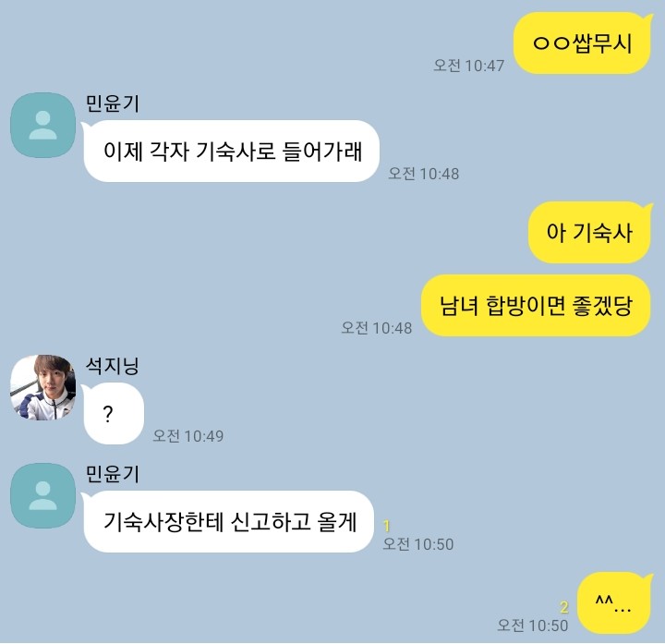Tap the unread count 2 indicator
The height and width of the screenshot is (644, 665).
tap(563, 608)
